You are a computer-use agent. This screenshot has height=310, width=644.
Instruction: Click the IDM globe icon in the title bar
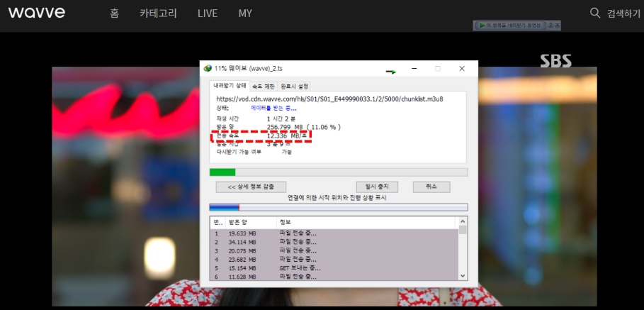208,68
